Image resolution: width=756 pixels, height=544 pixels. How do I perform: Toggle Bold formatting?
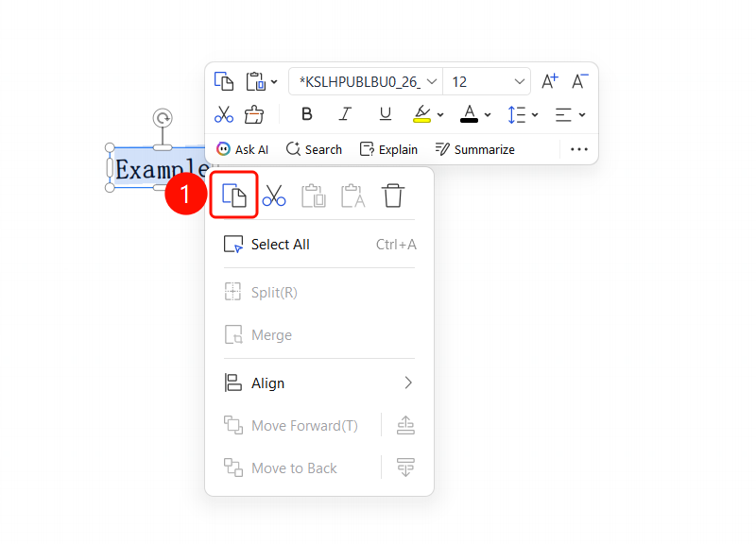coord(306,114)
